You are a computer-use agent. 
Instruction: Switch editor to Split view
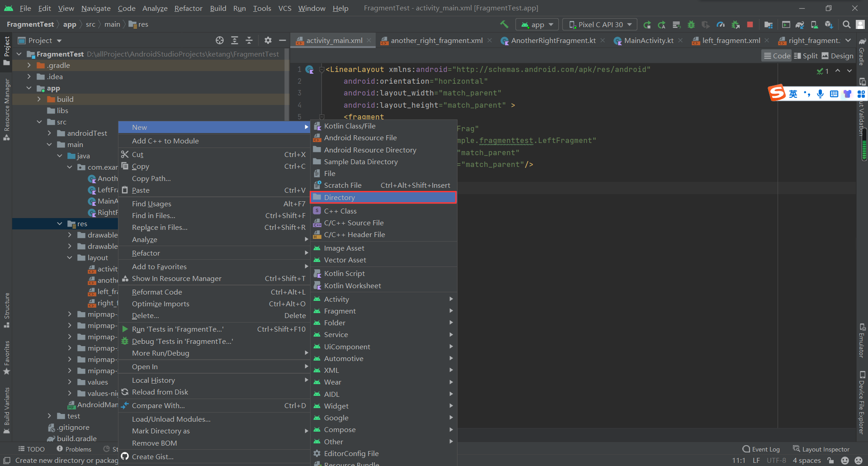pos(806,56)
